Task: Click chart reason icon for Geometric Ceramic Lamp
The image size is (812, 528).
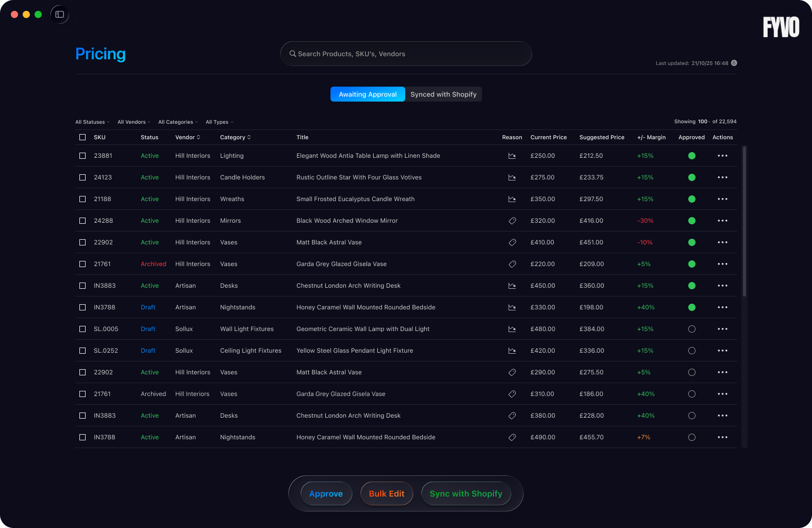Action: [512, 329]
